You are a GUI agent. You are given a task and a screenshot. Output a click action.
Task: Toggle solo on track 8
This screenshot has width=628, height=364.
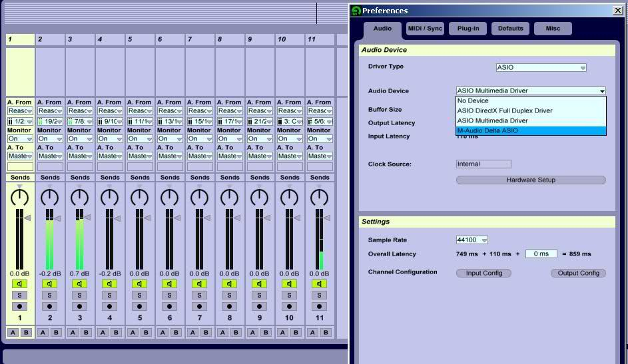pos(230,295)
